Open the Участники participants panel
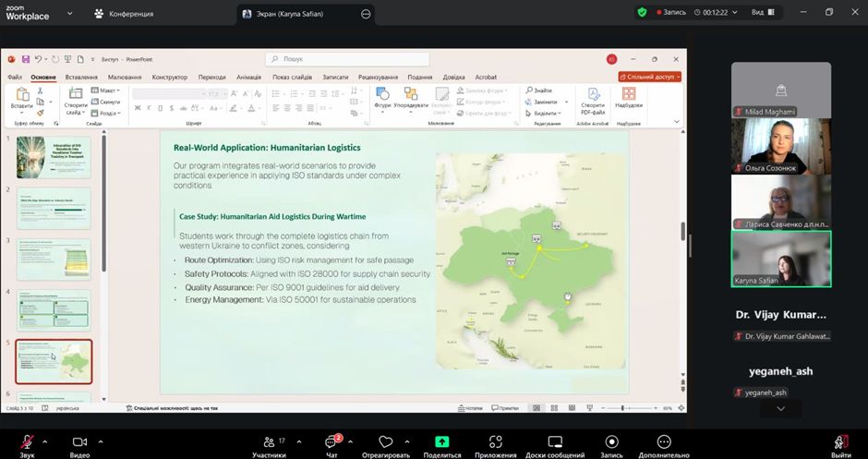The image size is (868, 459). 269,442
